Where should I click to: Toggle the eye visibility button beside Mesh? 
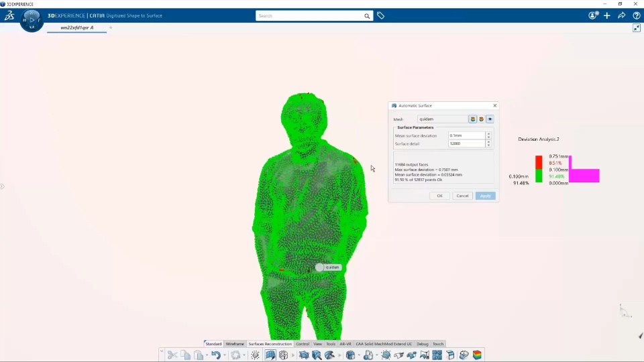point(490,119)
